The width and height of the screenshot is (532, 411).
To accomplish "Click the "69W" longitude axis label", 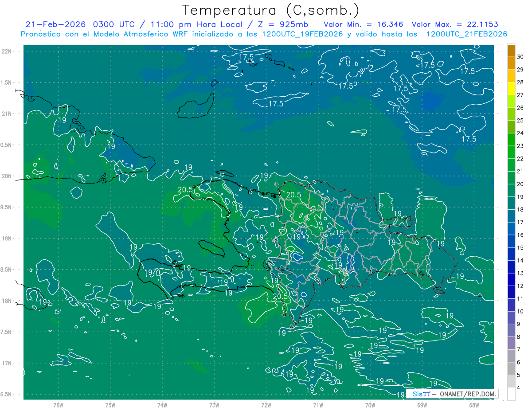I will (422, 405).
